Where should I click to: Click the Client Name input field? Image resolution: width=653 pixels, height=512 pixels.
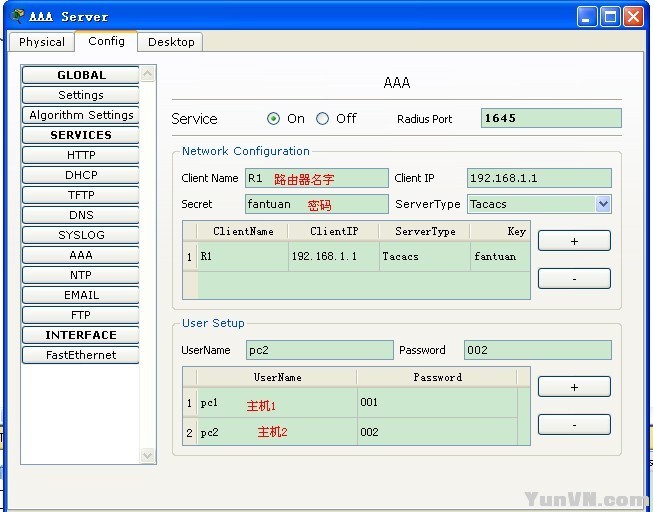(317, 178)
